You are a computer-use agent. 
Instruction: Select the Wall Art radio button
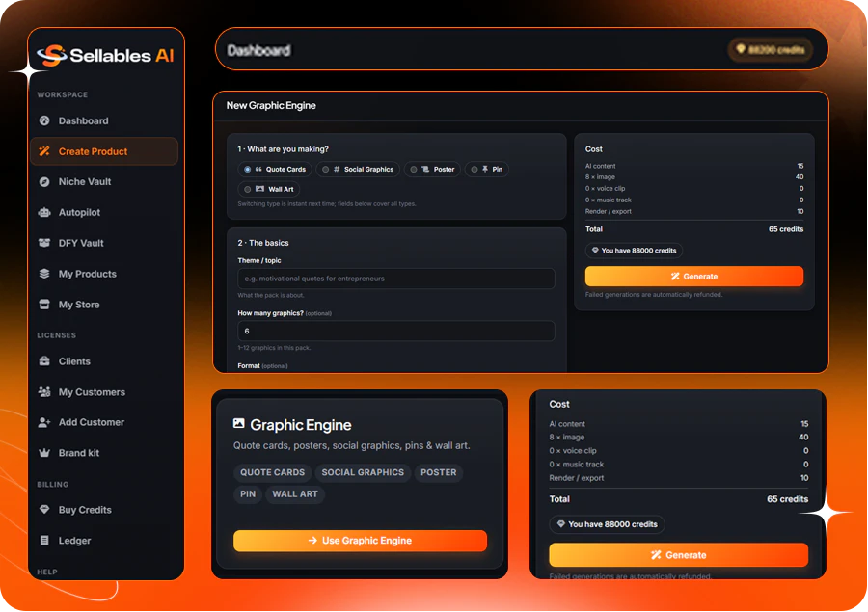[x=248, y=189]
